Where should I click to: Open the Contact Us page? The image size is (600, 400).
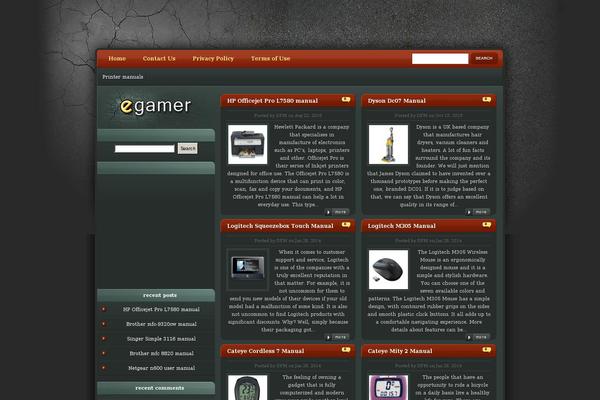159,59
